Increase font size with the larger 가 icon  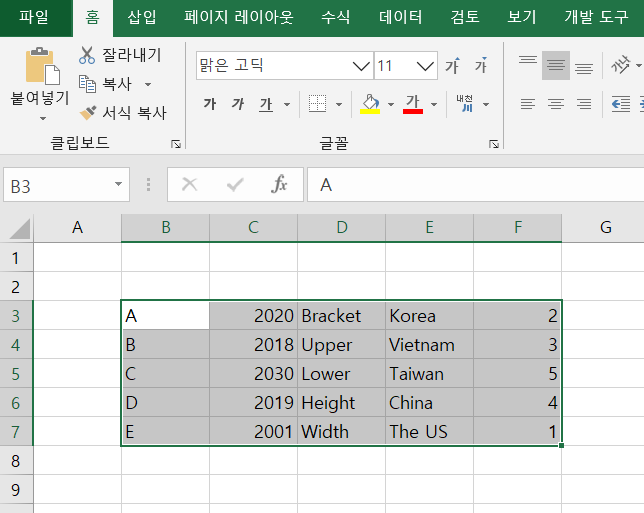coord(453,66)
